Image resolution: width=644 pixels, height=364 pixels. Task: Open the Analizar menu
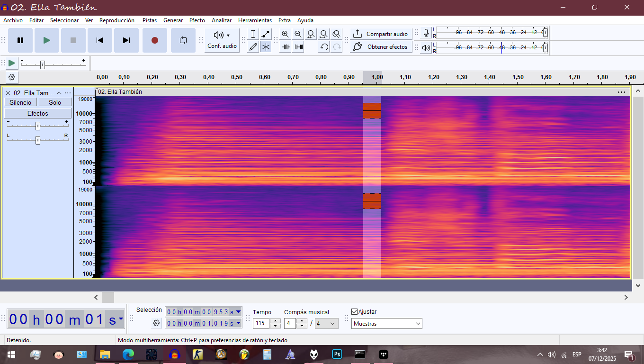pos(222,20)
